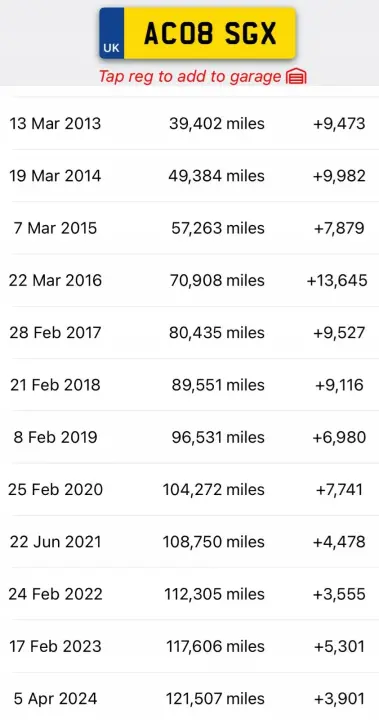This screenshot has width=379, height=720.
Task: Open the 28 Feb 2017 record
Action: [x=189, y=332]
